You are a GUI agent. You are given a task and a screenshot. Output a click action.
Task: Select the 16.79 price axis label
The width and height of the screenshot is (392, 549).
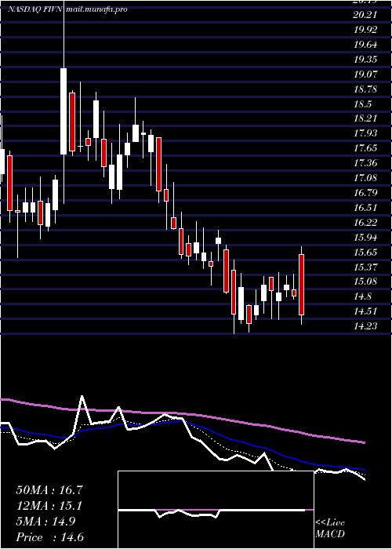[365, 193]
